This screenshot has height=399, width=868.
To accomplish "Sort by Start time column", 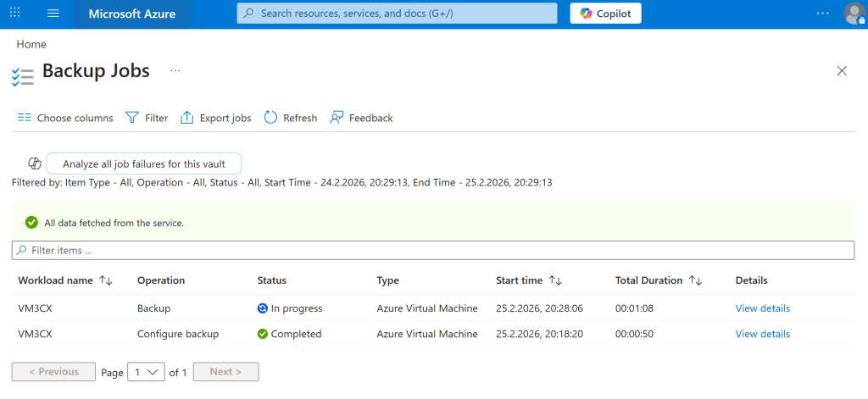I will pyautogui.click(x=556, y=280).
